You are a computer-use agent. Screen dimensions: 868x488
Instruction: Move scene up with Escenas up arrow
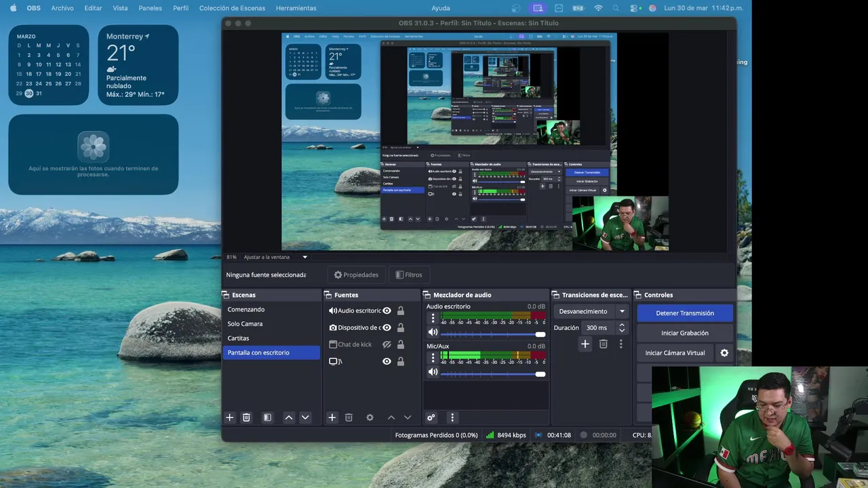click(289, 418)
